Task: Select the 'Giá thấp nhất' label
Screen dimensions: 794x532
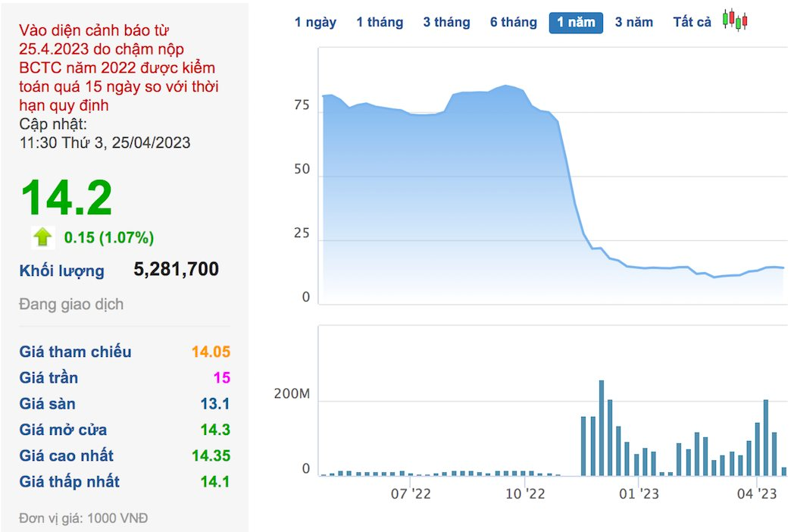Action: (70, 481)
